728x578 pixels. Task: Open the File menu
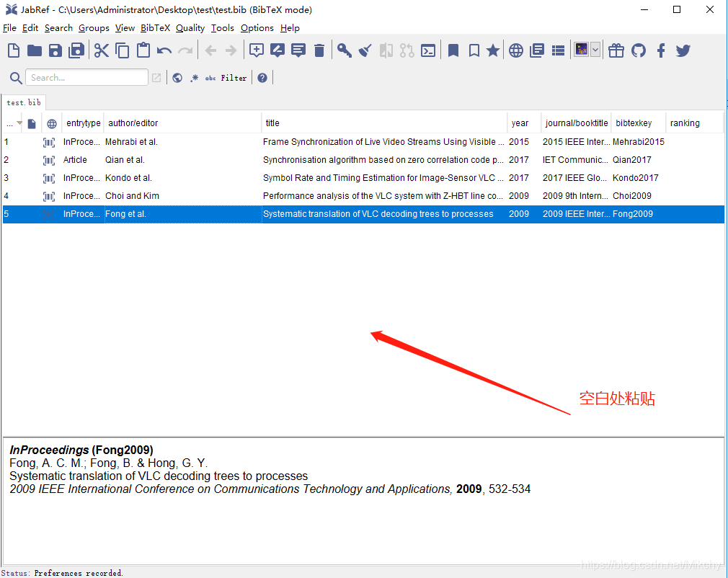9,28
